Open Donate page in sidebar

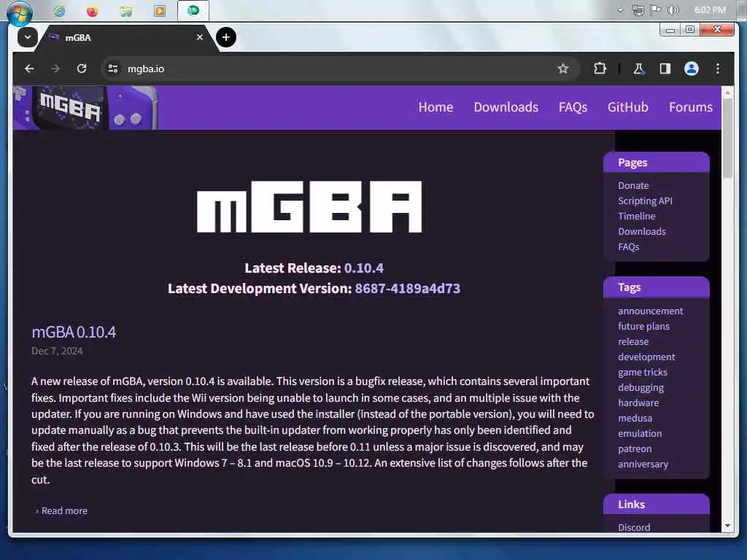(633, 186)
